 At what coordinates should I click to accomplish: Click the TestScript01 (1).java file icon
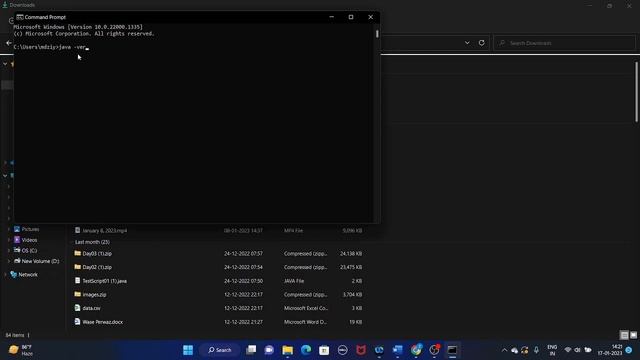(78, 280)
